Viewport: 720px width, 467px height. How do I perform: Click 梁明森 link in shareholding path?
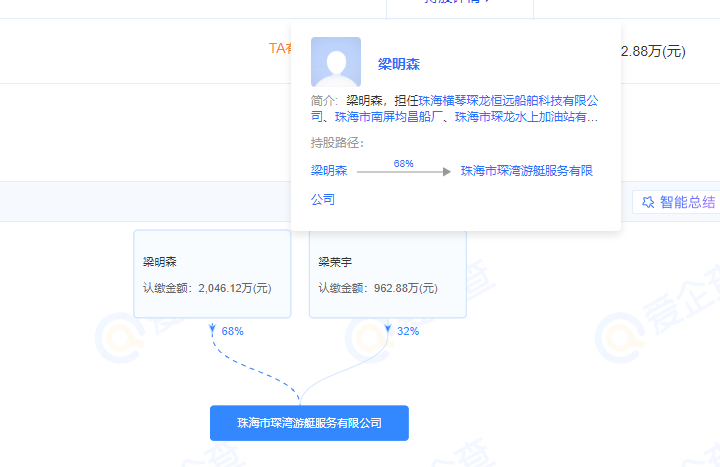[329, 171]
